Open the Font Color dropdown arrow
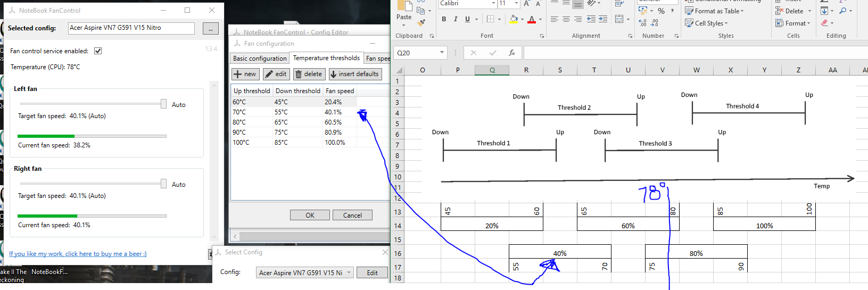 click(540, 19)
